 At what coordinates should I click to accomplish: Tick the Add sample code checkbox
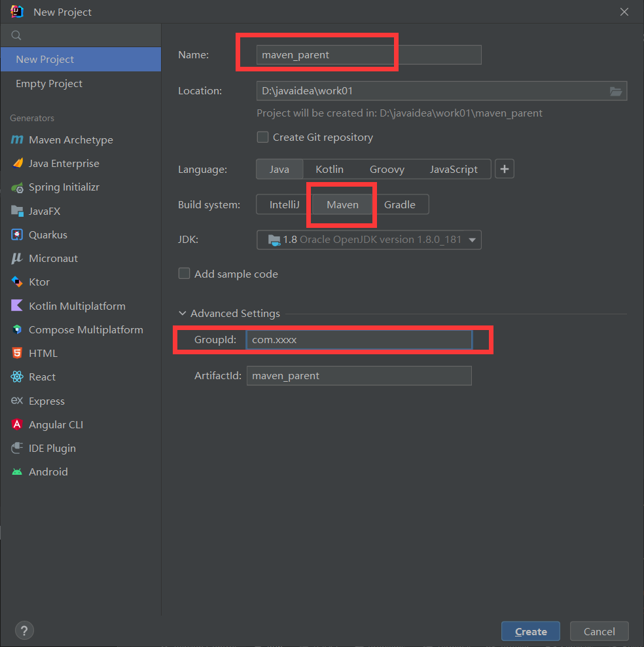(185, 274)
